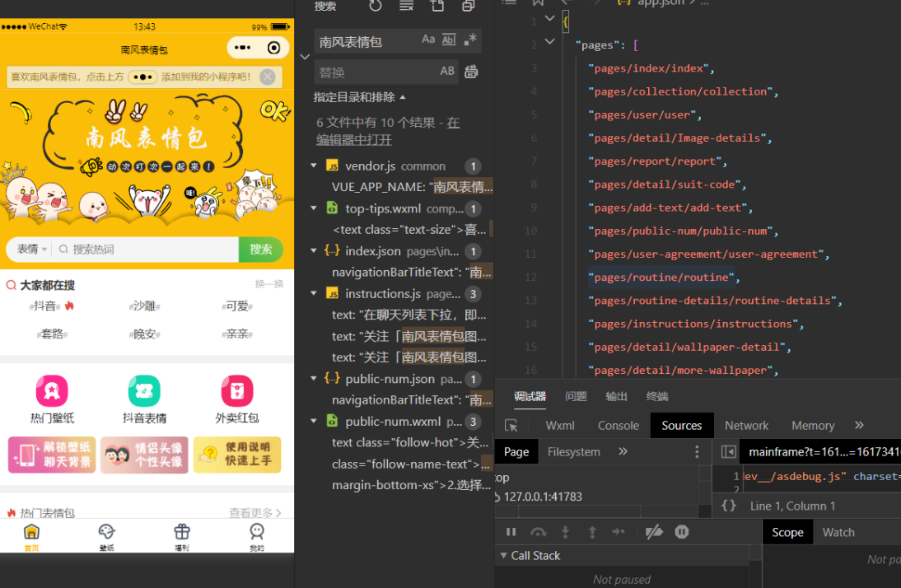The height and width of the screenshot is (588, 901).
Task: Collapse the public-num.json search result
Action: point(314,378)
